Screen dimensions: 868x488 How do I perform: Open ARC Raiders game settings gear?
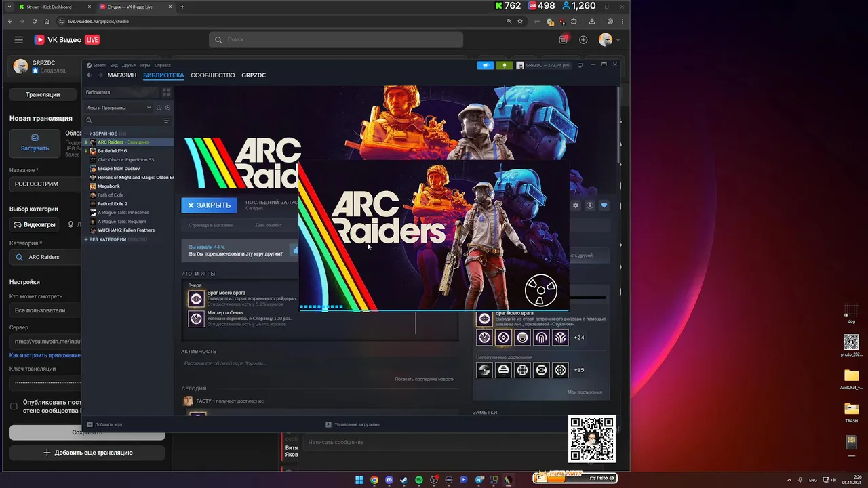[576, 205]
